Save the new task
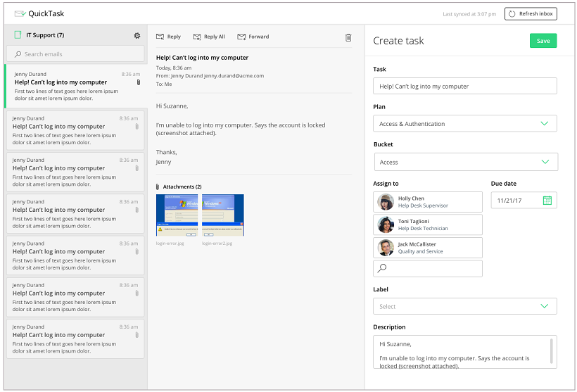Viewport: 577px width, 392px height. (543, 41)
